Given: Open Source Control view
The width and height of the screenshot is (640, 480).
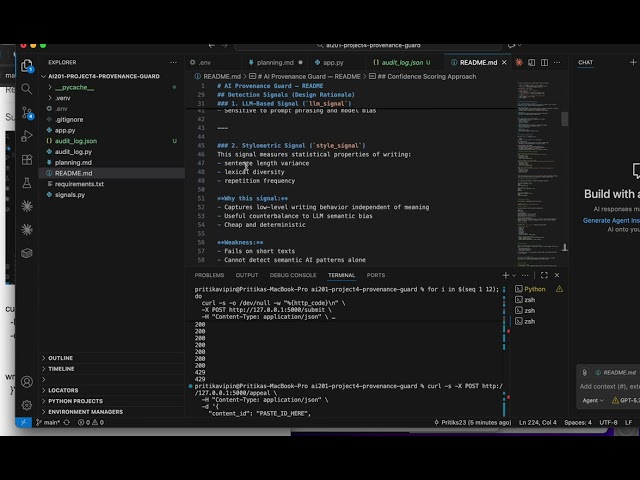Looking at the screenshot, I should 27,113.
